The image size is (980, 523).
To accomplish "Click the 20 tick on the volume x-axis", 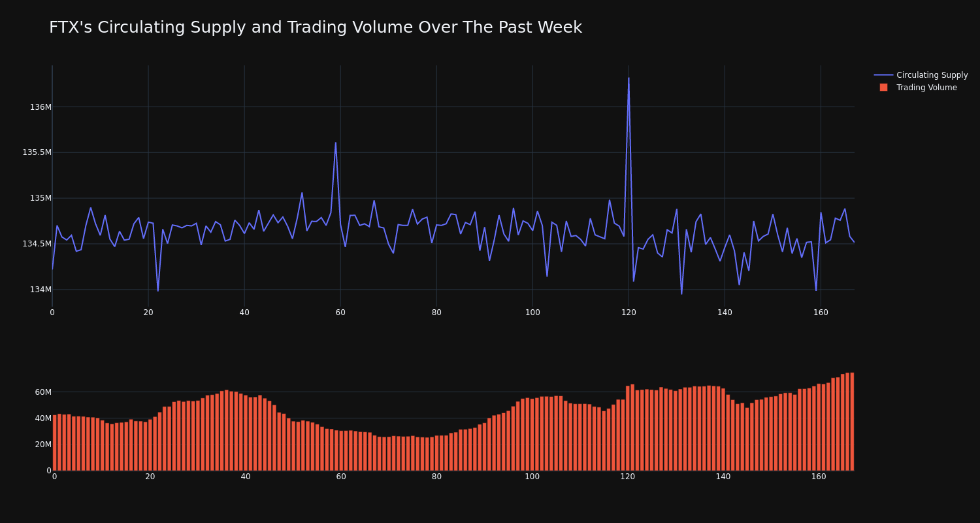I will [x=150, y=477].
